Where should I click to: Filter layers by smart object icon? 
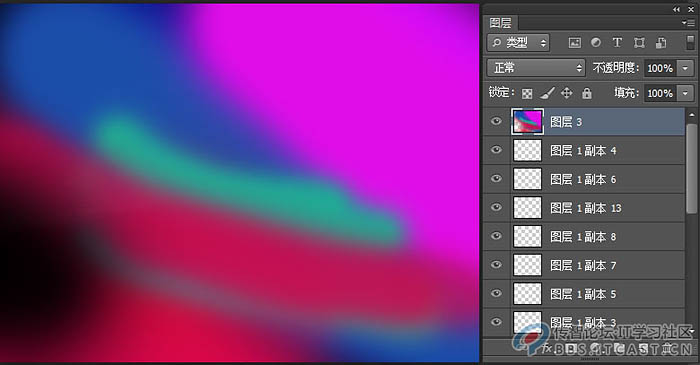coord(661,43)
